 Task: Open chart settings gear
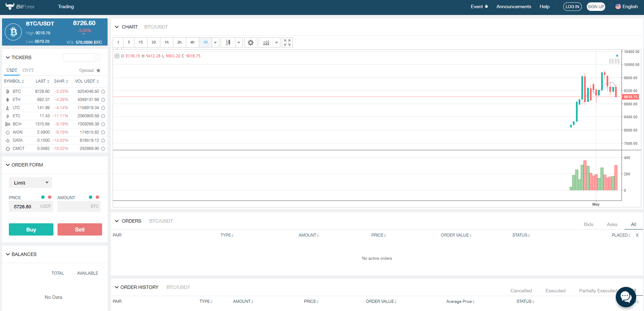[x=251, y=42]
